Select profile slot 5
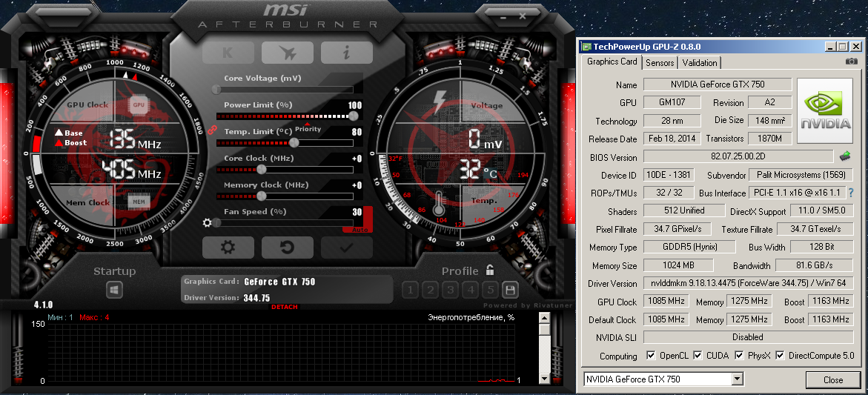 (x=490, y=289)
